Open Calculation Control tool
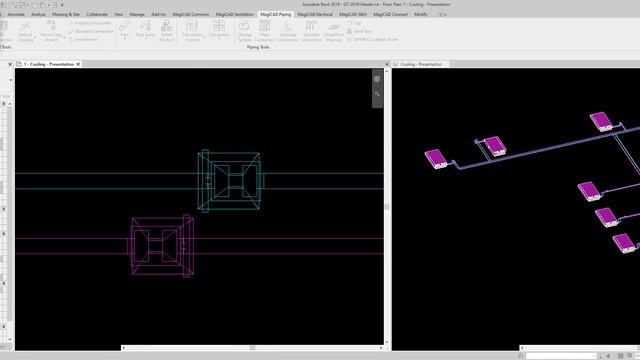This screenshot has height=360, width=640. pyautogui.click(x=192, y=31)
